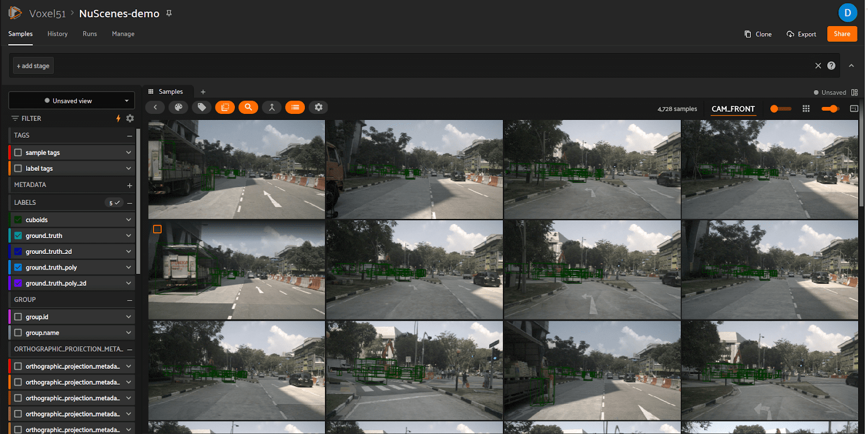Uncheck the ground_truth_poly checkbox
868x434 pixels.
pyautogui.click(x=18, y=267)
